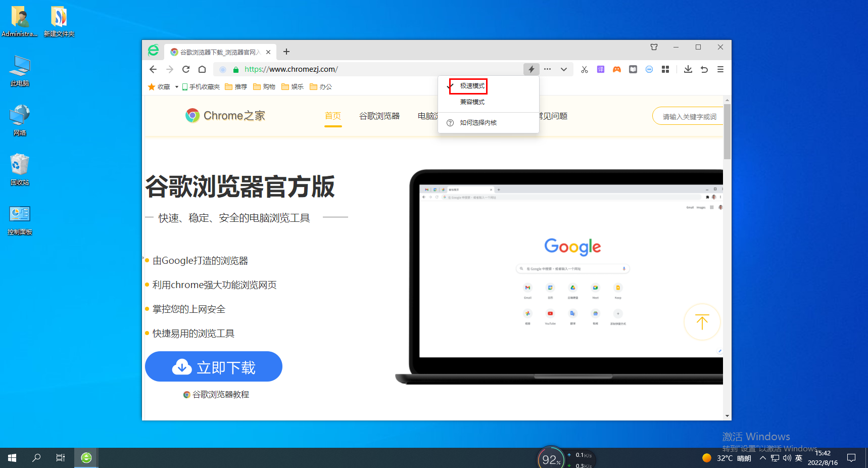The width and height of the screenshot is (868, 468).
Task: Toggle the 英 input method indicator
Action: [799, 458]
